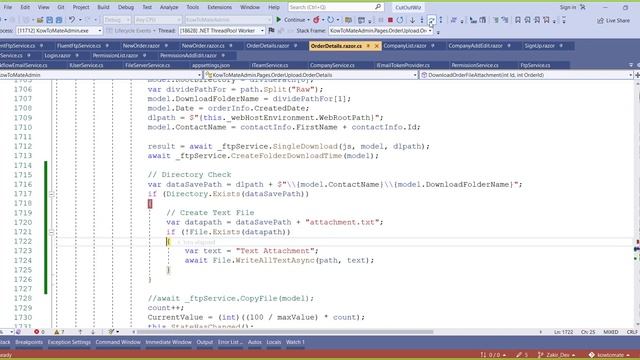Open the Extensions menu
The image size is (640, 360).
click(x=220, y=7)
